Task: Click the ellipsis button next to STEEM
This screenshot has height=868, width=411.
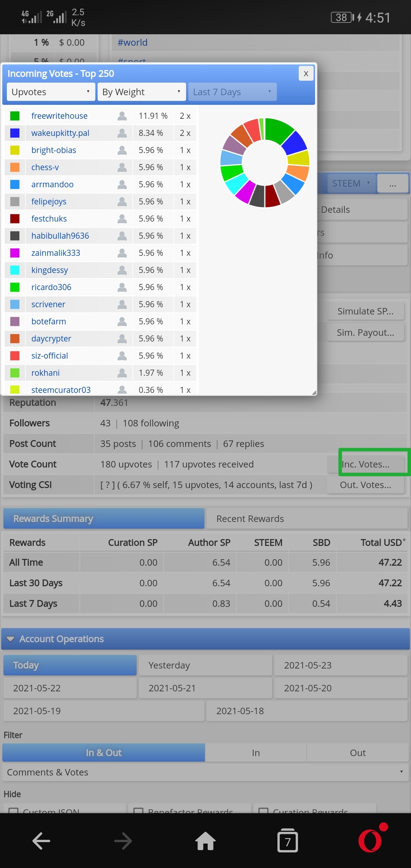Action: (392, 183)
